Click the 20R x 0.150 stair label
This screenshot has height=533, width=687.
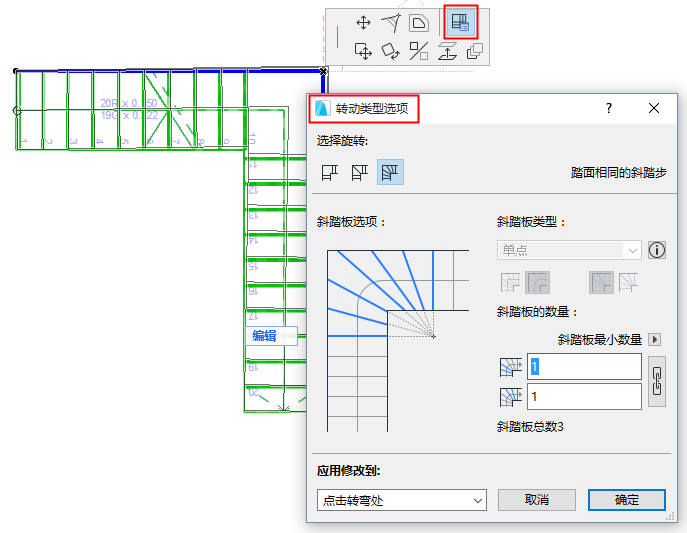128,103
